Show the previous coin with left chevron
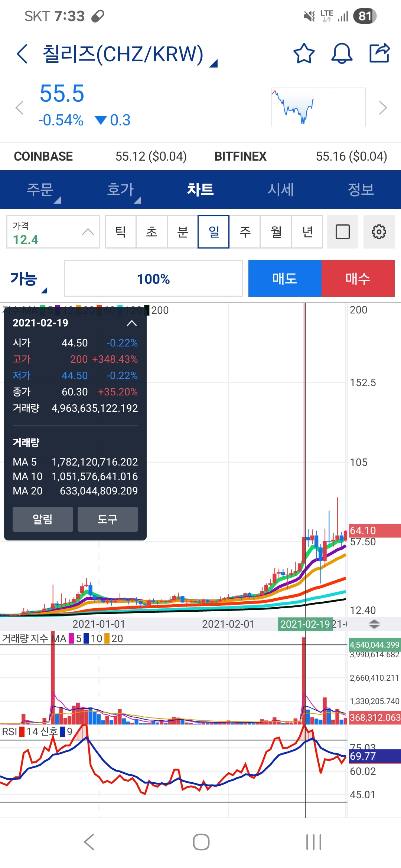The image size is (401, 868). (x=19, y=108)
